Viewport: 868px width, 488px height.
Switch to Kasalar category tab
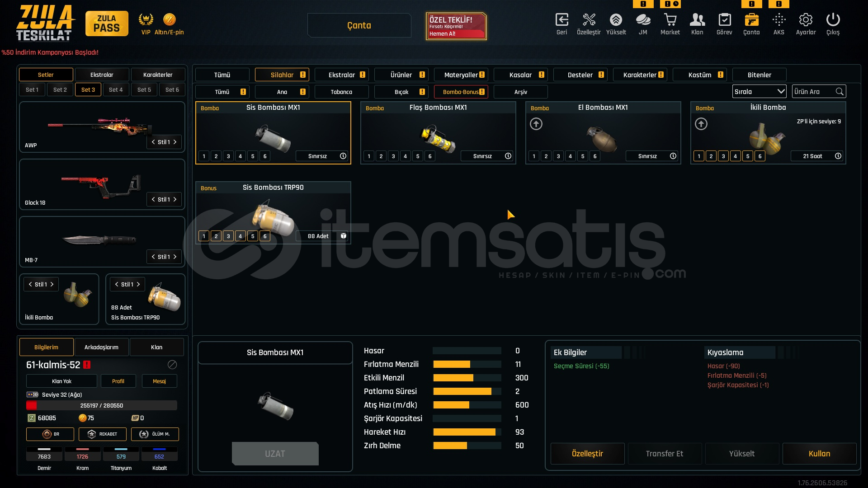[521, 75]
